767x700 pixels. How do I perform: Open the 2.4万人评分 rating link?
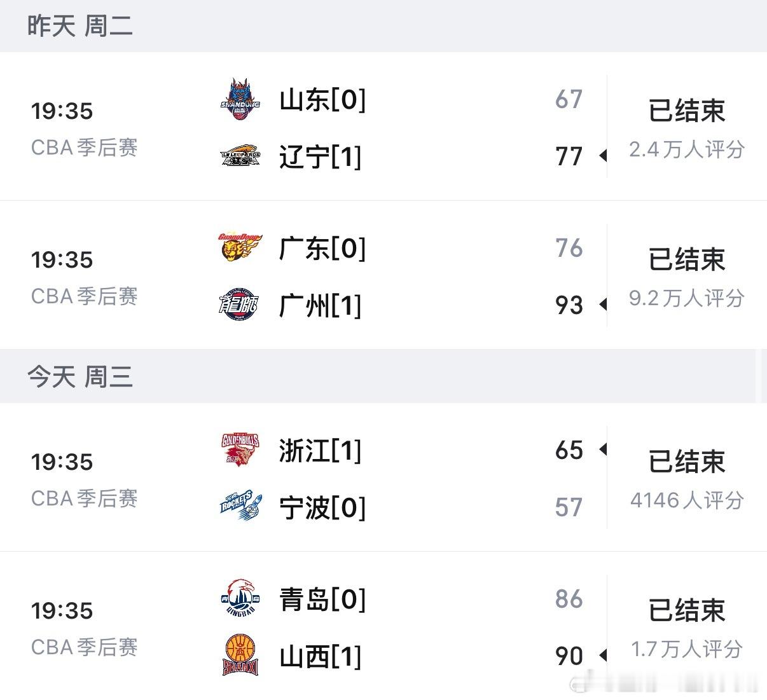(x=687, y=149)
